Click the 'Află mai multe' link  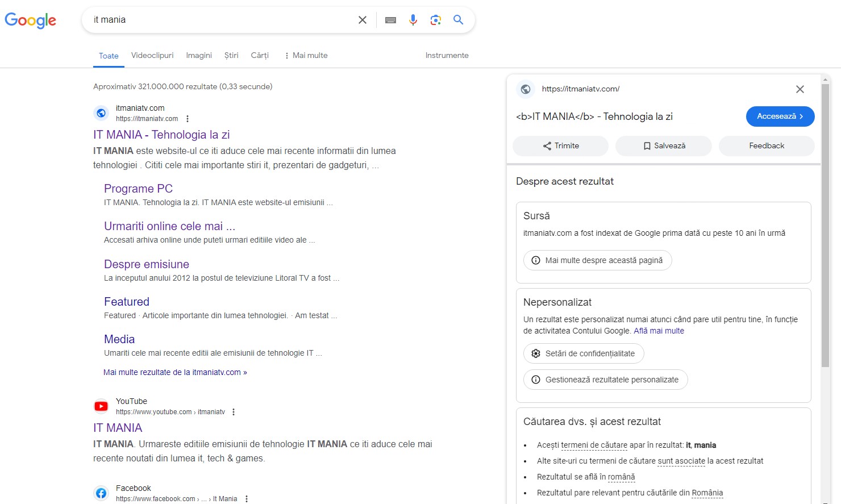[x=659, y=331]
